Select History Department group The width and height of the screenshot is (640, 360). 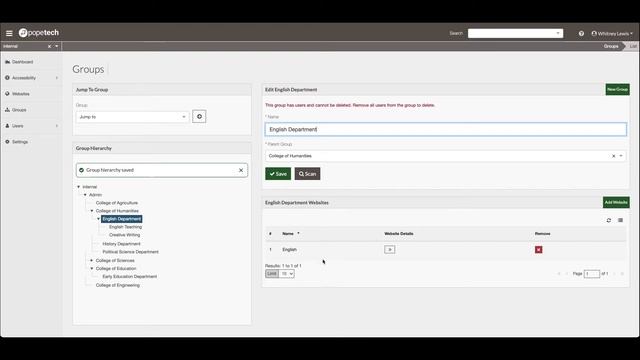point(121,244)
